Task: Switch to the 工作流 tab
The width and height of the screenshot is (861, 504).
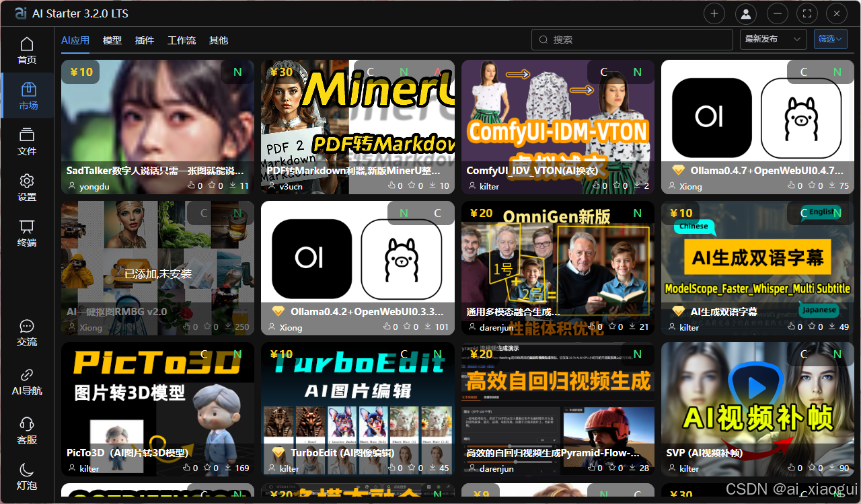Action: 182,40
